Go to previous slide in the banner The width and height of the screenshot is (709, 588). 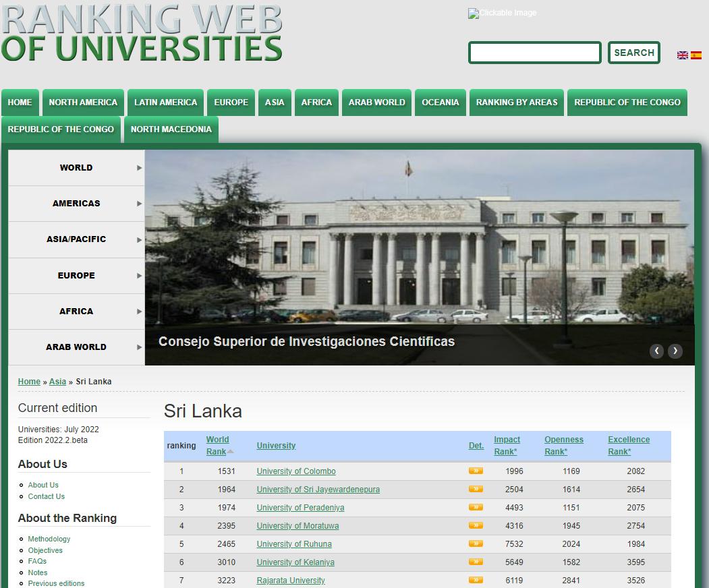click(x=656, y=351)
